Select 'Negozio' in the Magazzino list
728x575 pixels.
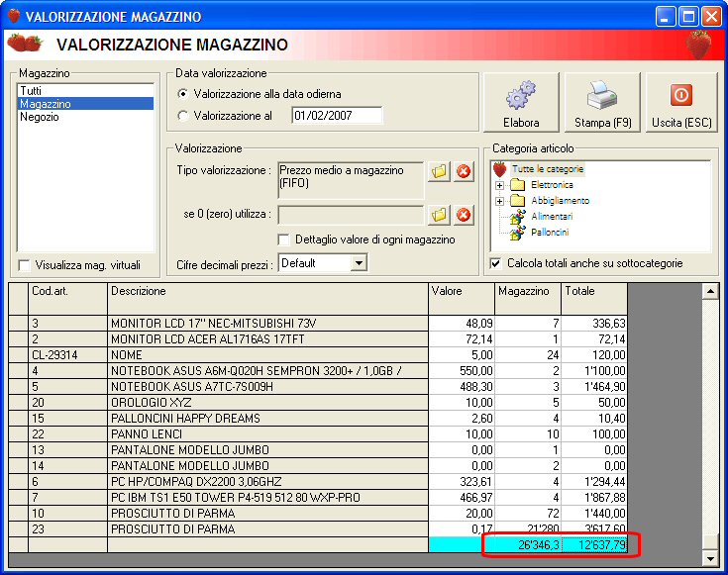pyautogui.click(x=86, y=117)
